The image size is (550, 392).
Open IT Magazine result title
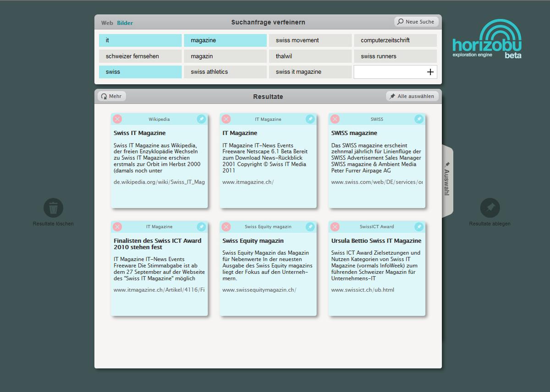240,133
